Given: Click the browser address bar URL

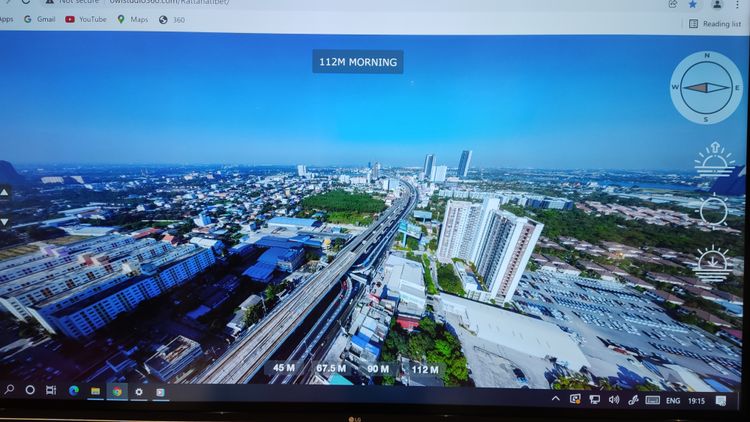Looking at the screenshot, I should (x=170, y=2).
